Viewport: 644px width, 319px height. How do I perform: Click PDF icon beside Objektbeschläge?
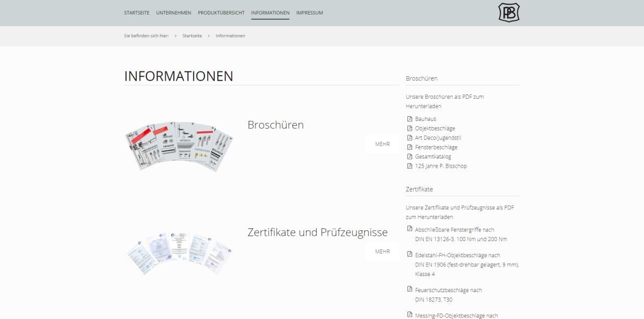point(410,128)
